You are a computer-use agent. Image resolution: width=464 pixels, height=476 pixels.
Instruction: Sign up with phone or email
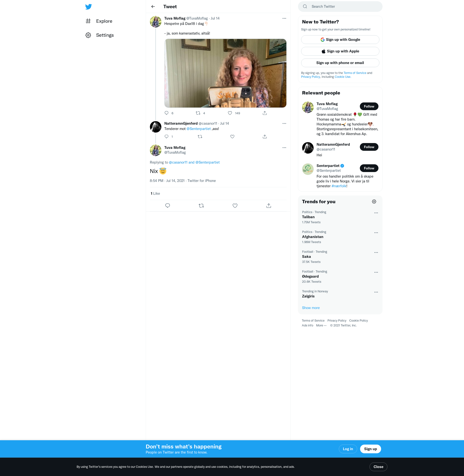tap(340, 63)
